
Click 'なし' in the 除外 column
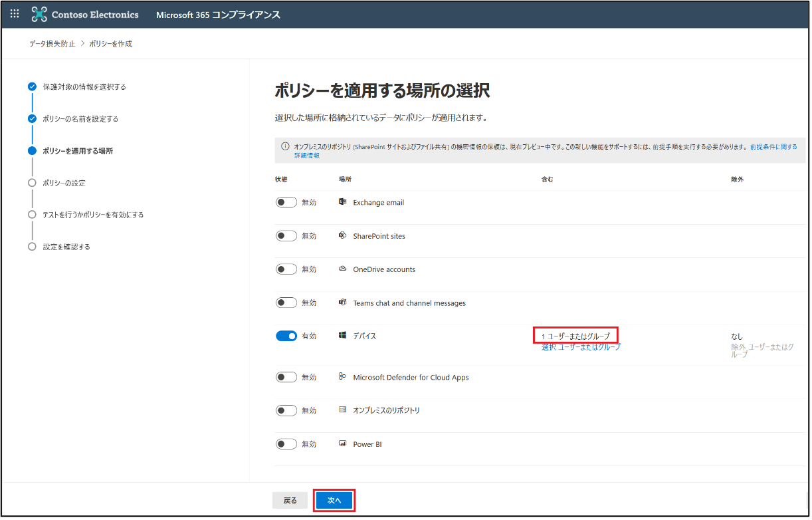(737, 336)
